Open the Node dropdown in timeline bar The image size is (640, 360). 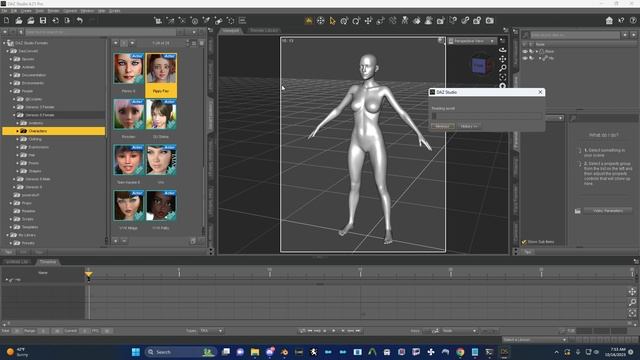tap(459, 331)
